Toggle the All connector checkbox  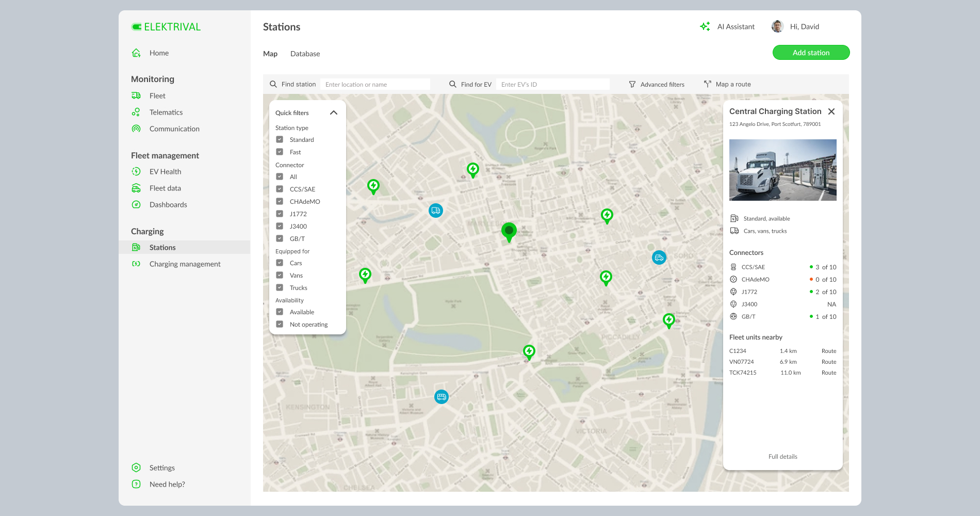pyautogui.click(x=280, y=176)
